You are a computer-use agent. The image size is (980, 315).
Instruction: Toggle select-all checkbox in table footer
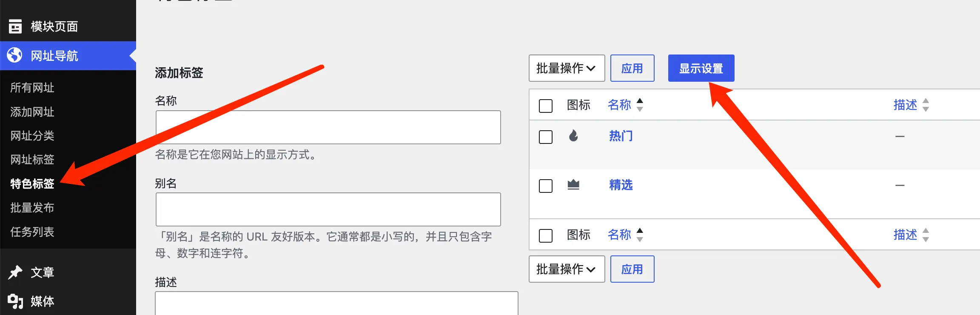click(x=546, y=235)
